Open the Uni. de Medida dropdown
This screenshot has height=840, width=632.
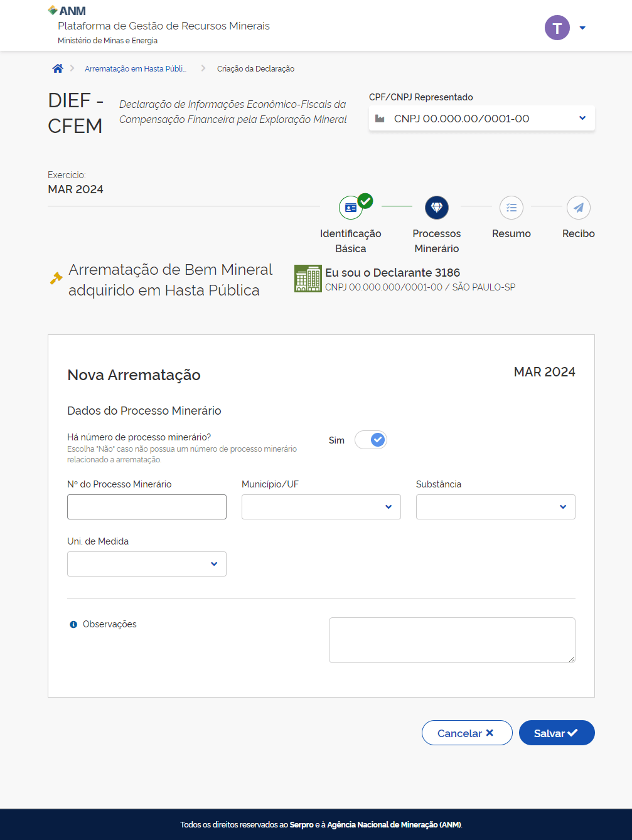click(x=146, y=564)
